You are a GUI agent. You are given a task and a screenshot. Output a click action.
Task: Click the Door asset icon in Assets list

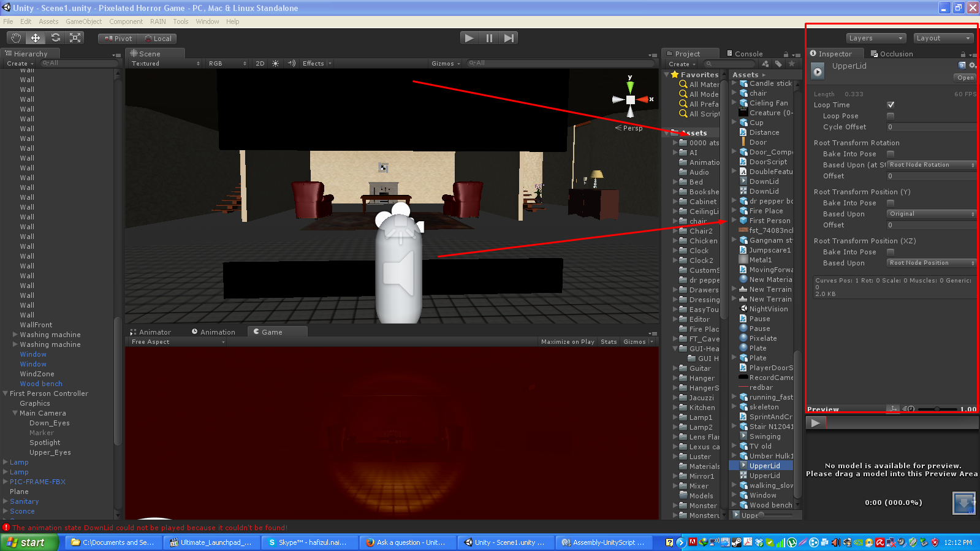click(x=743, y=142)
